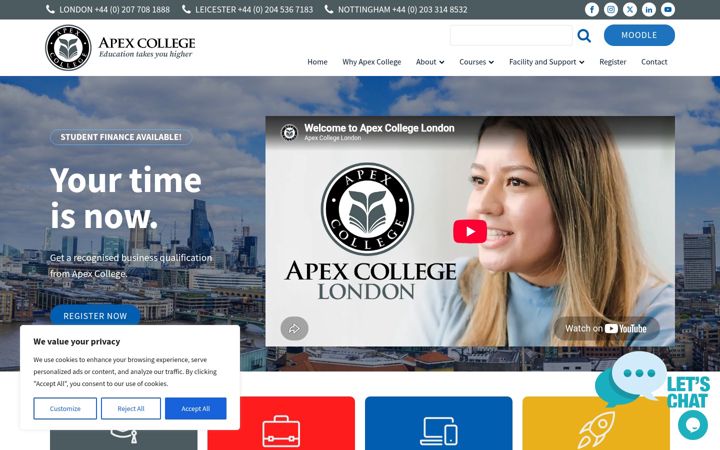720x450 pixels.
Task: Click the search magnifier icon
Action: [584, 35]
